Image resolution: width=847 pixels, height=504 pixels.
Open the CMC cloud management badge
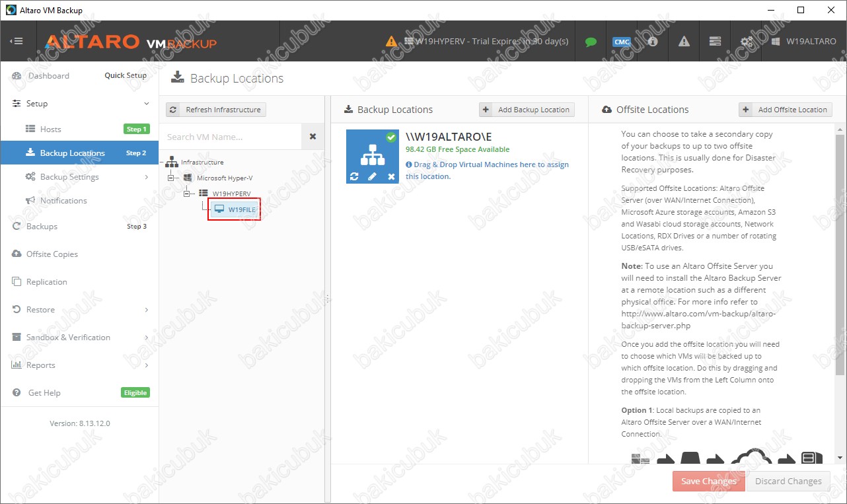point(622,42)
